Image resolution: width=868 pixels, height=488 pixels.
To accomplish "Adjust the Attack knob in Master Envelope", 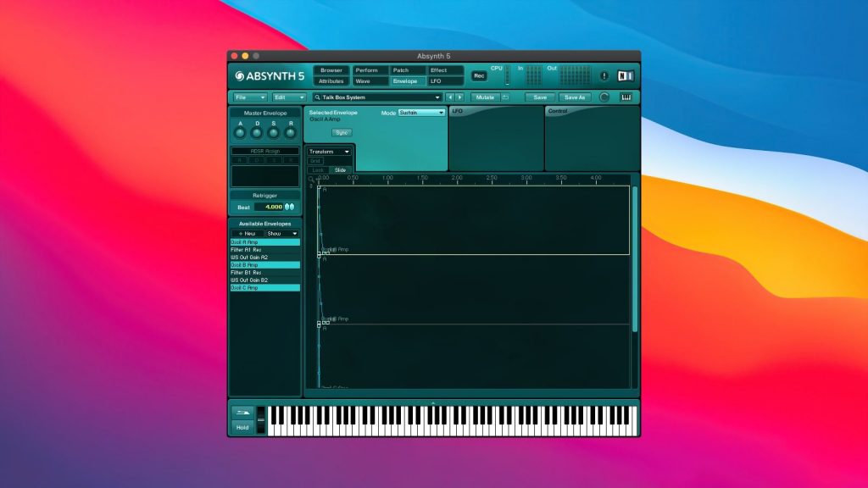I will click(x=240, y=133).
